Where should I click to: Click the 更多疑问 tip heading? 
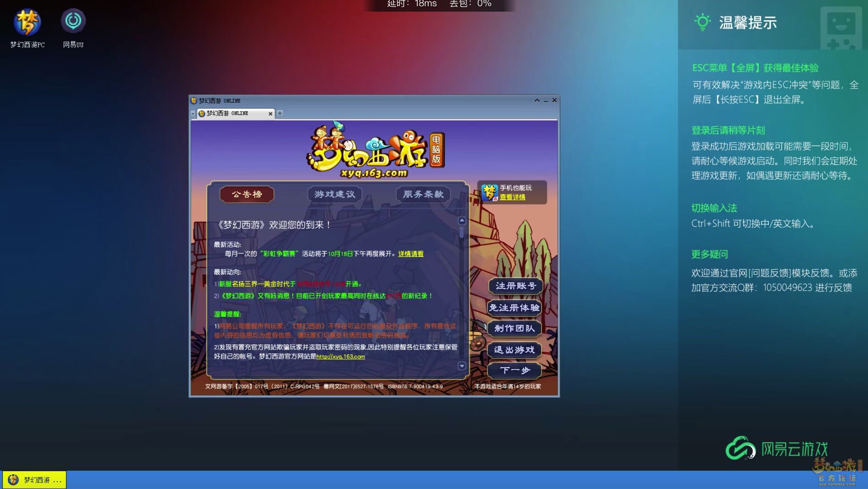coord(710,254)
